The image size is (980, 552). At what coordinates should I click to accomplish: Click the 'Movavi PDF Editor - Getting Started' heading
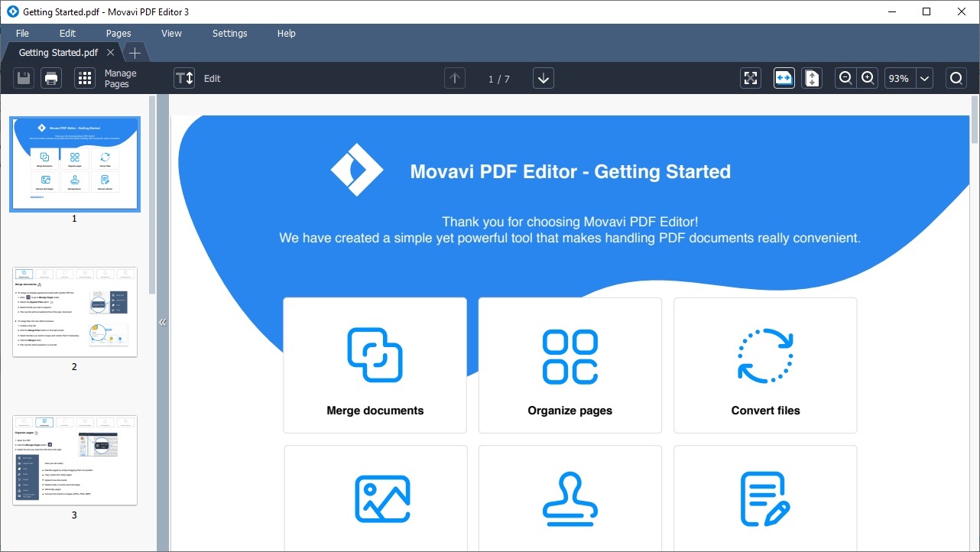570,171
